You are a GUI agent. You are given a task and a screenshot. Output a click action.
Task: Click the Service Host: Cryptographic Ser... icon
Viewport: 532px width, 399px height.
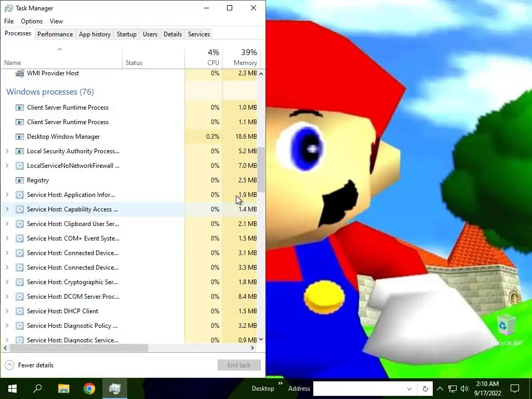point(20,282)
